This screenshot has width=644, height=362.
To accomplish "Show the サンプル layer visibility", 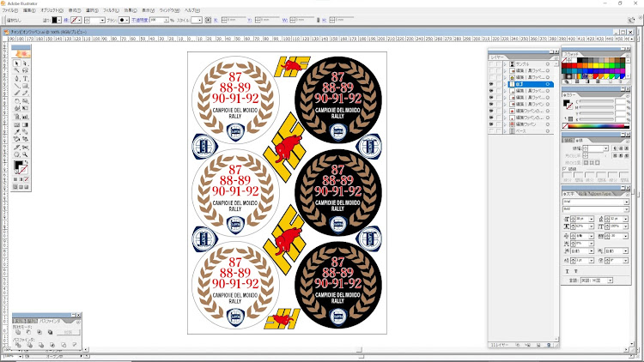I will coord(491,64).
